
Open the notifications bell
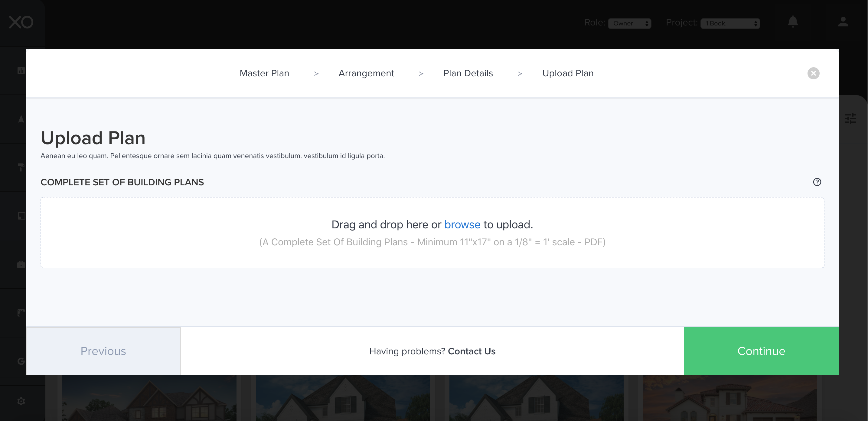click(x=792, y=22)
